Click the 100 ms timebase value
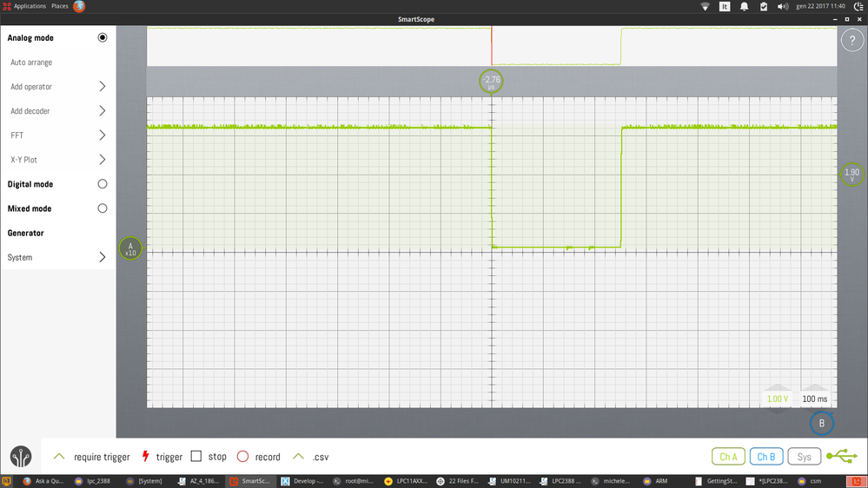Viewport: 868px width, 488px height. [x=815, y=399]
